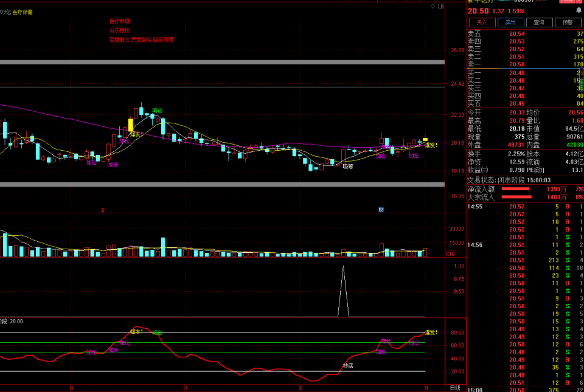Click the 大宗流入 red bar
This screenshot has height=392, width=584.
516,197
